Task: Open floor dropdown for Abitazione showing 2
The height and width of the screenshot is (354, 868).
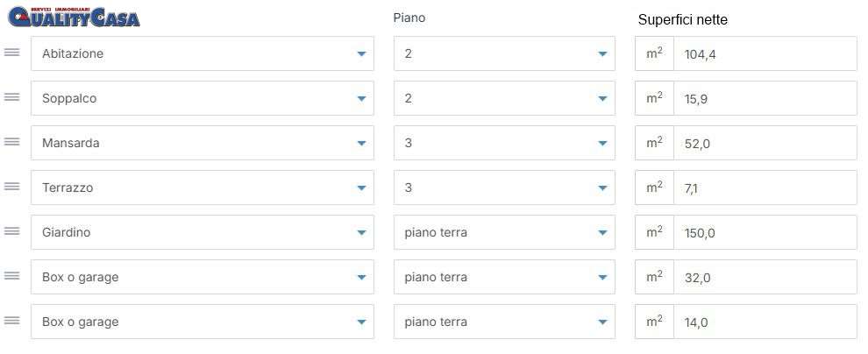Action: (x=504, y=53)
